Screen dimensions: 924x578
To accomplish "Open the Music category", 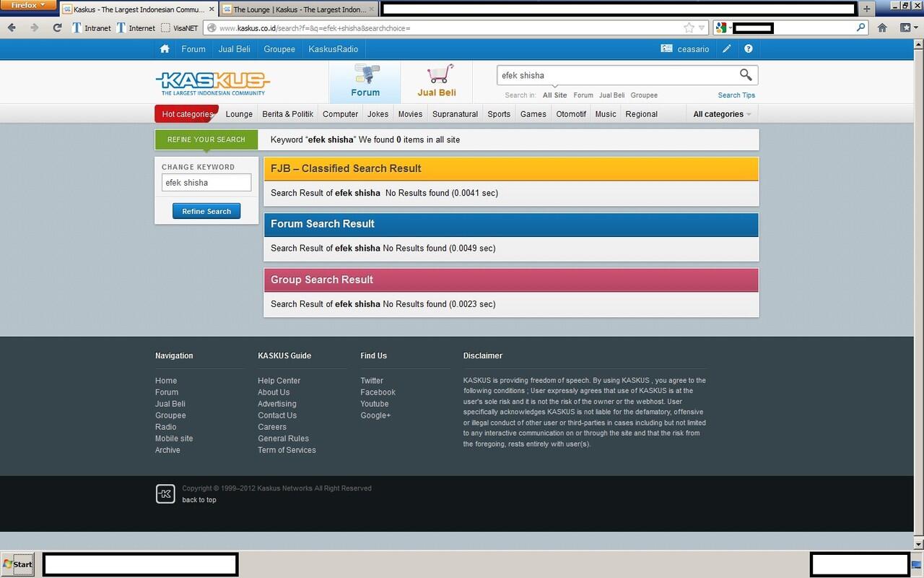I will (606, 114).
